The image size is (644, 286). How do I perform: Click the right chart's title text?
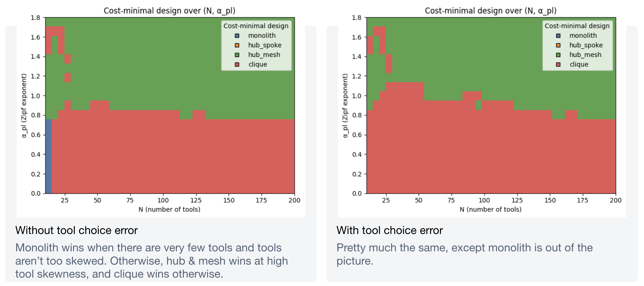click(x=491, y=11)
